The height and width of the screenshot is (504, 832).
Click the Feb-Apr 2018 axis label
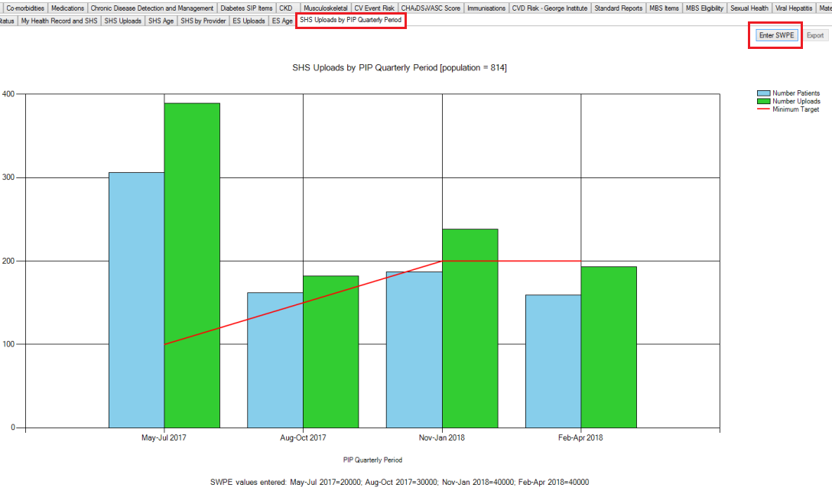(x=580, y=437)
